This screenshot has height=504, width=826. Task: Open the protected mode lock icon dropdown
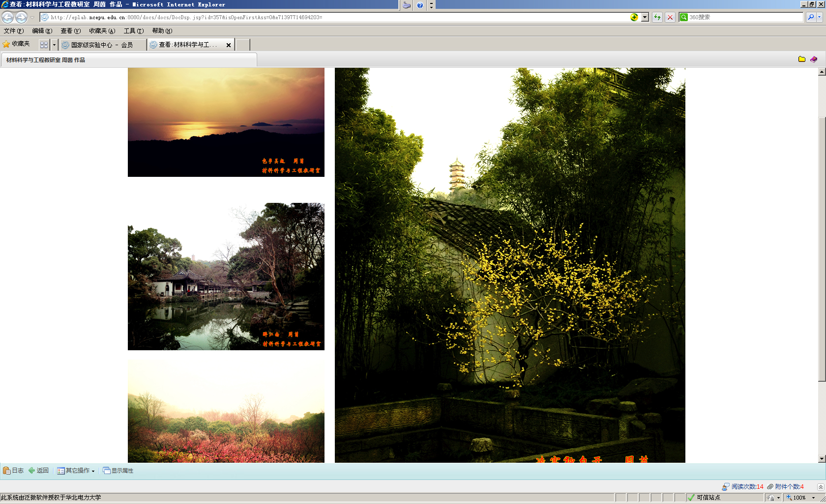pos(774,498)
